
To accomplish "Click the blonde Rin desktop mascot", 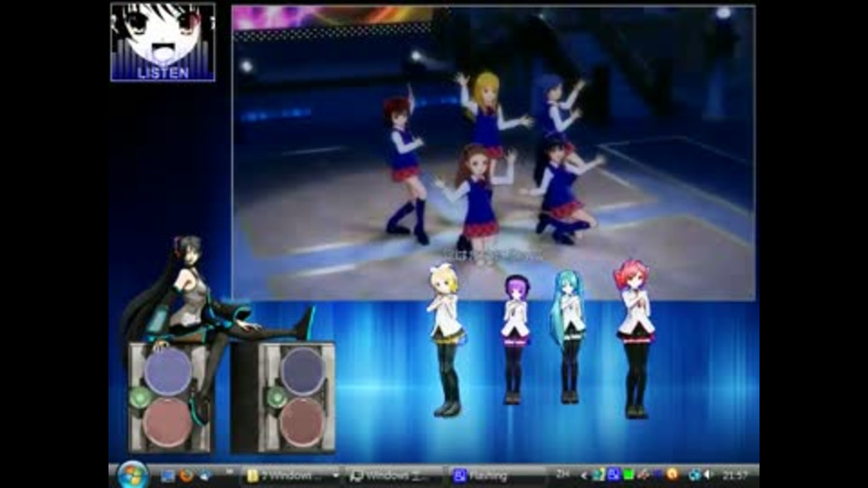I will click(446, 341).
